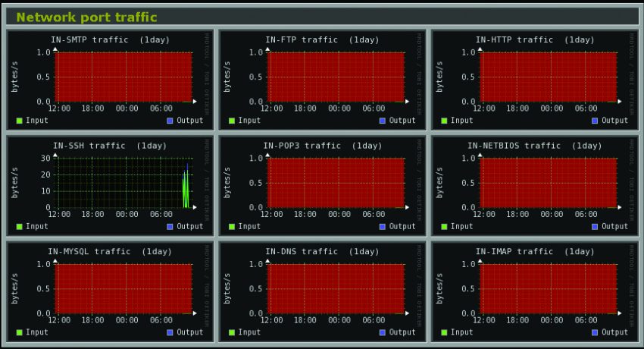Click green Input swatch under IN-SMTP graph
The image size is (644, 349).
20,121
